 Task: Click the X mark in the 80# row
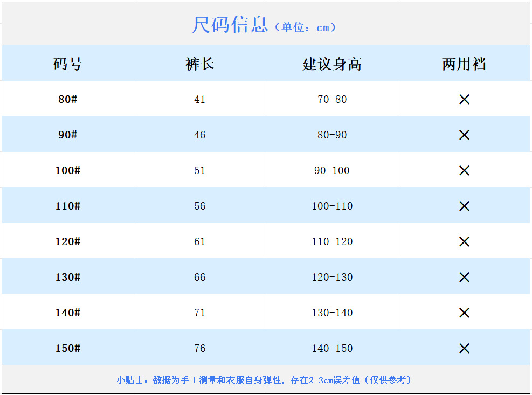[x=464, y=100]
